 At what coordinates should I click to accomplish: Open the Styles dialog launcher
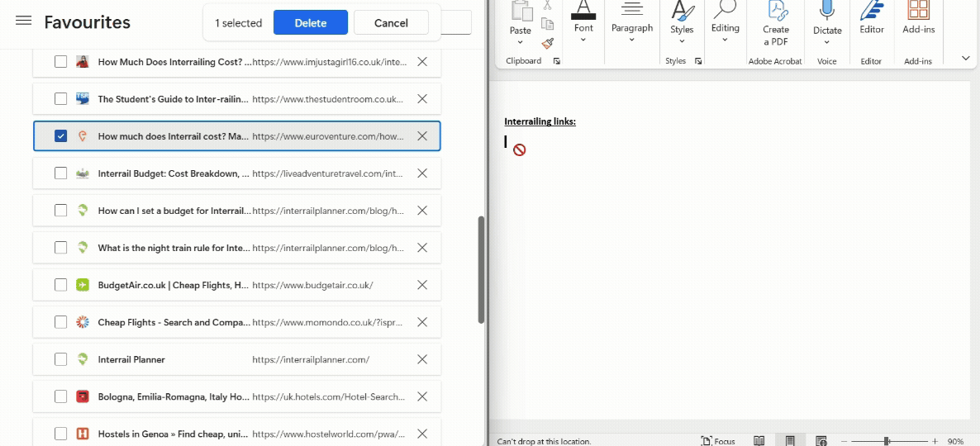pos(698,61)
